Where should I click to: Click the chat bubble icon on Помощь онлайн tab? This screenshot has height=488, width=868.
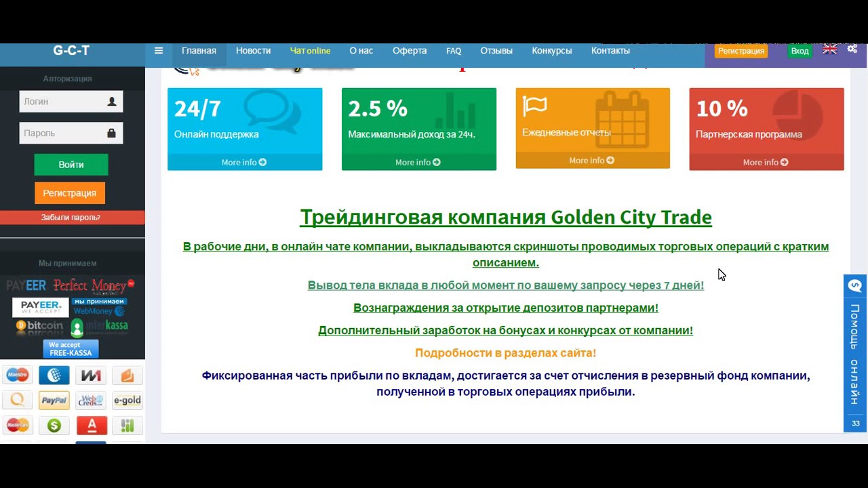coord(855,285)
